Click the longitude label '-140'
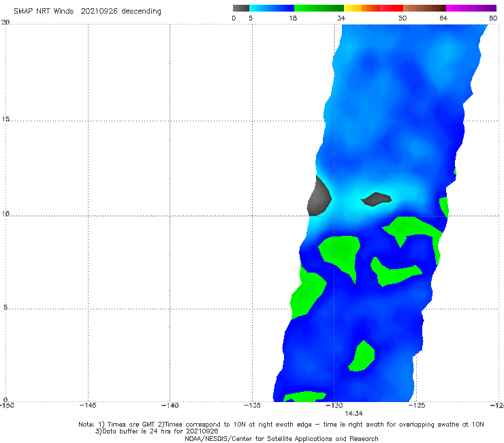 [170, 406]
